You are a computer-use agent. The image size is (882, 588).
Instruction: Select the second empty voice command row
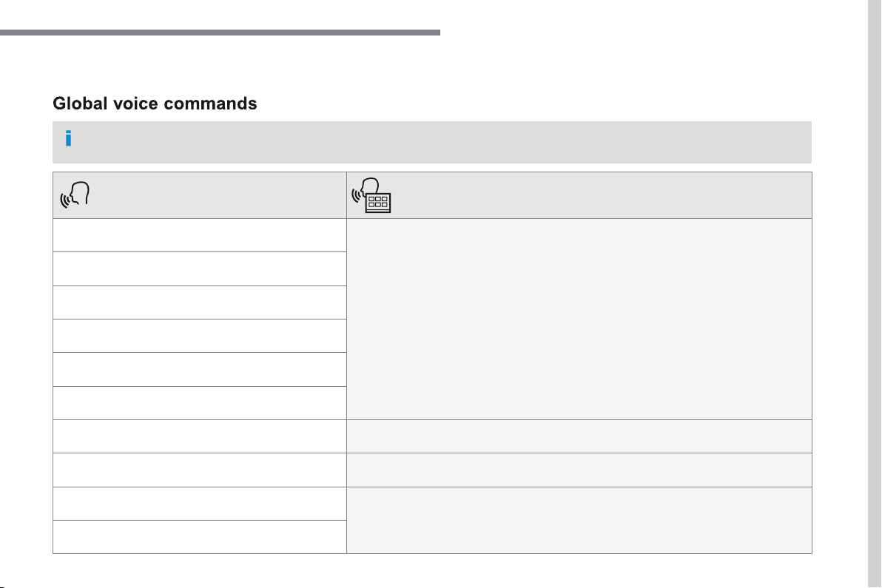pyautogui.click(x=200, y=268)
